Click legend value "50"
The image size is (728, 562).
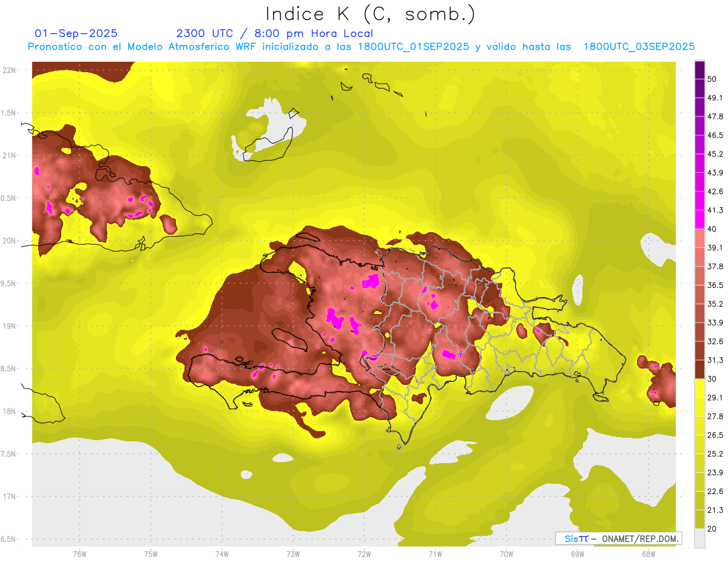713,79
